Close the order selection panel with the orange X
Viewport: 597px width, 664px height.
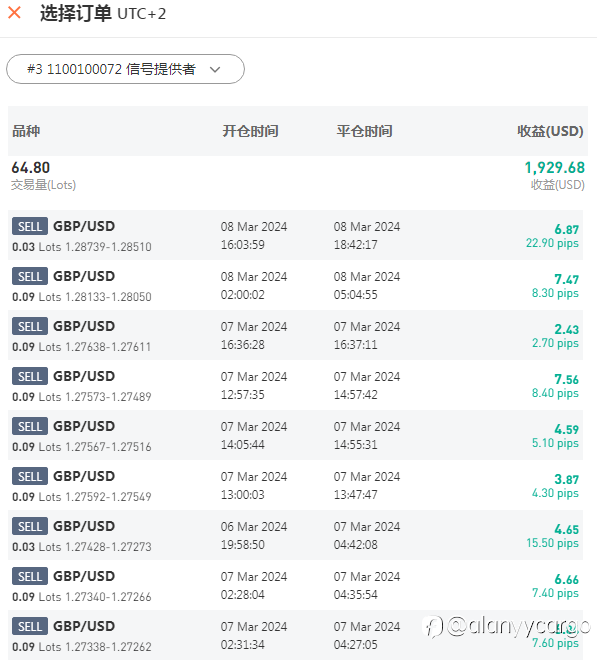coord(14,13)
